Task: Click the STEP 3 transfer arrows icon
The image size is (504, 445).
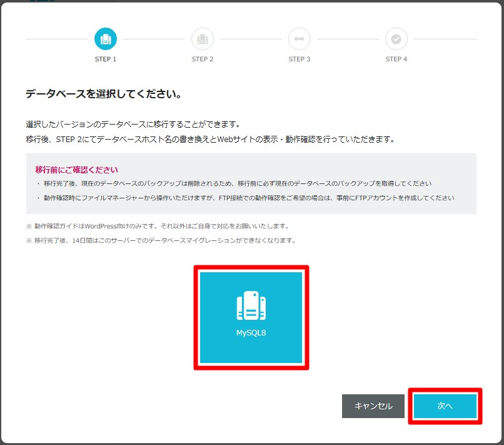Action: [x=299, y=38]
